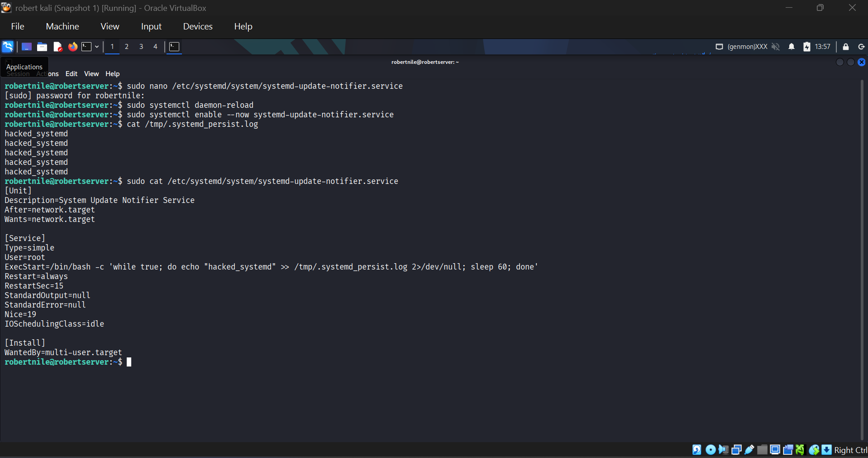Click the RestartSec=15 line

34,286
